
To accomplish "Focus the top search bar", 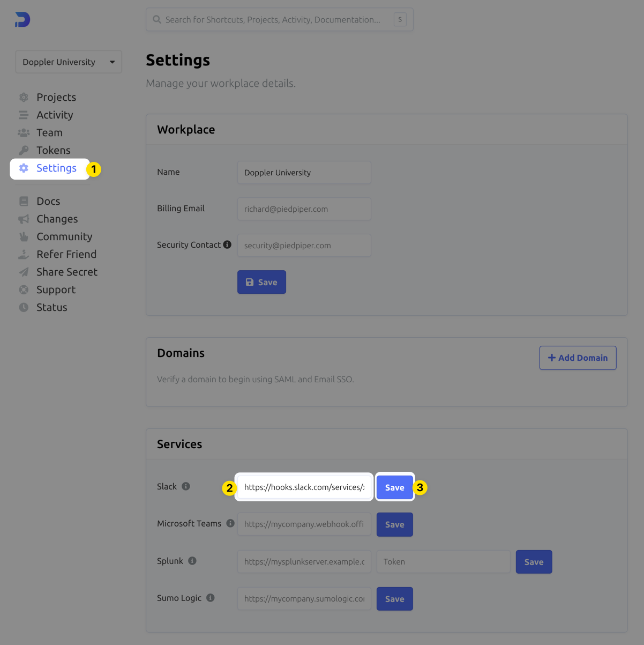I will [x=280, y=19].
